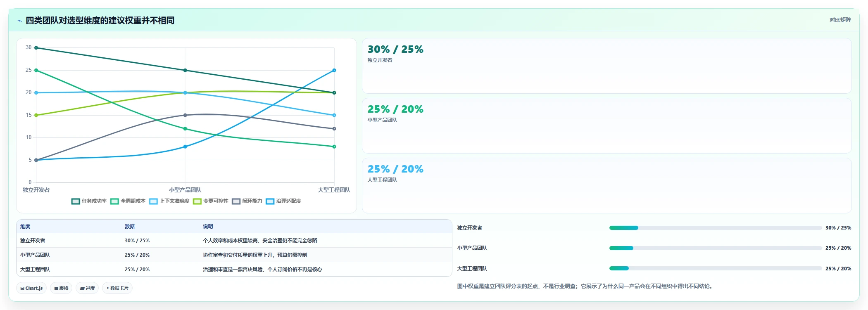Click the text 协作审查和交付质量的权重上升，预算仍需控制
The height and width of the screenshot is (310, 868).
pyautogui.click(x=255, y=255)
